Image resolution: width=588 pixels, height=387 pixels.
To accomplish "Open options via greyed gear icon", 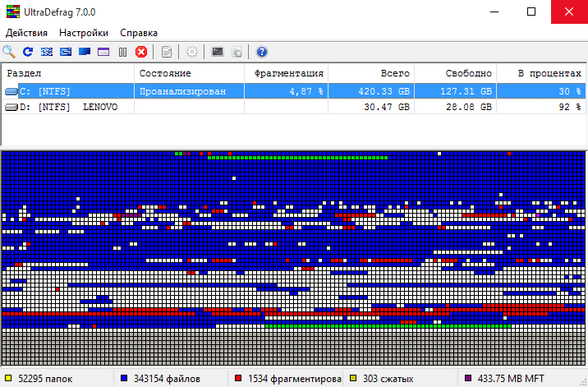I will point(192,52).
